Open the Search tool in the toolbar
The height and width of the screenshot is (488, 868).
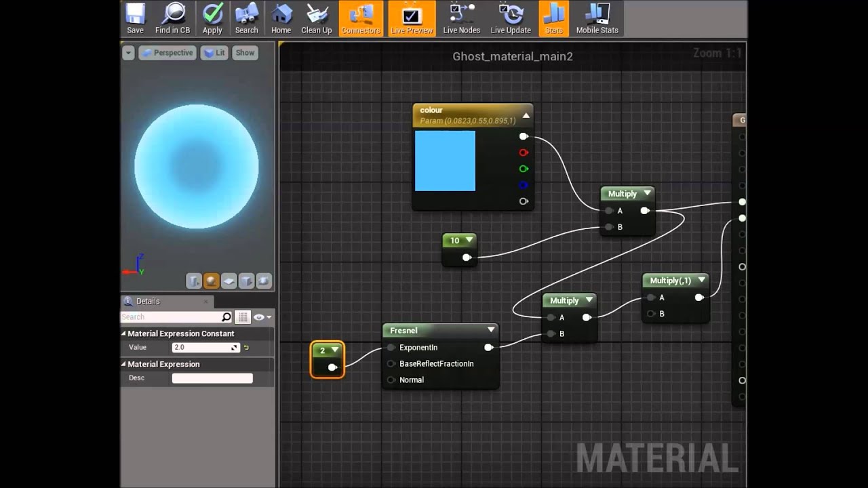tap(246, 18)
